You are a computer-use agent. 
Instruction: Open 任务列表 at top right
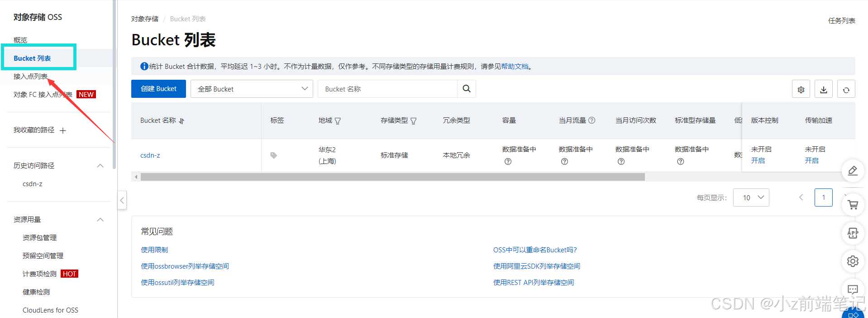click(x=842, y=21)
